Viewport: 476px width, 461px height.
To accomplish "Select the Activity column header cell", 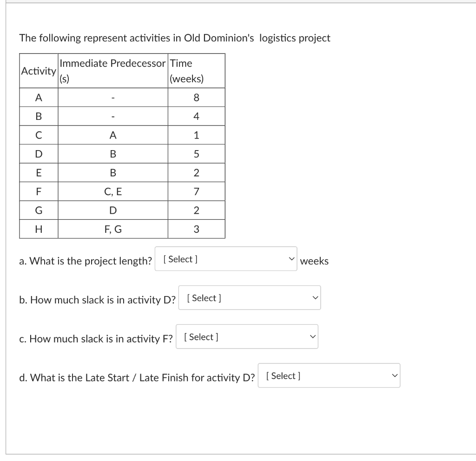I will [x=38, y=70].
